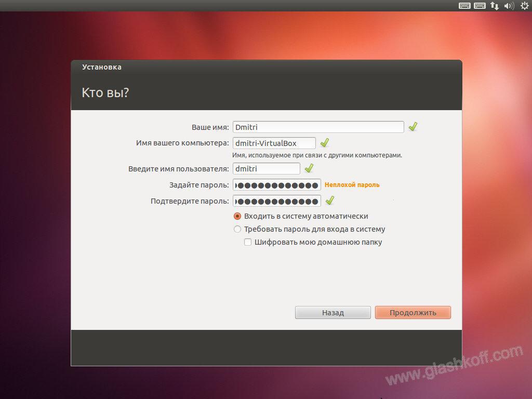Click the checkmark beside dmitri-VirtualBox field
The width and height of the screenshot is (532, 399).
pos(325,142)
